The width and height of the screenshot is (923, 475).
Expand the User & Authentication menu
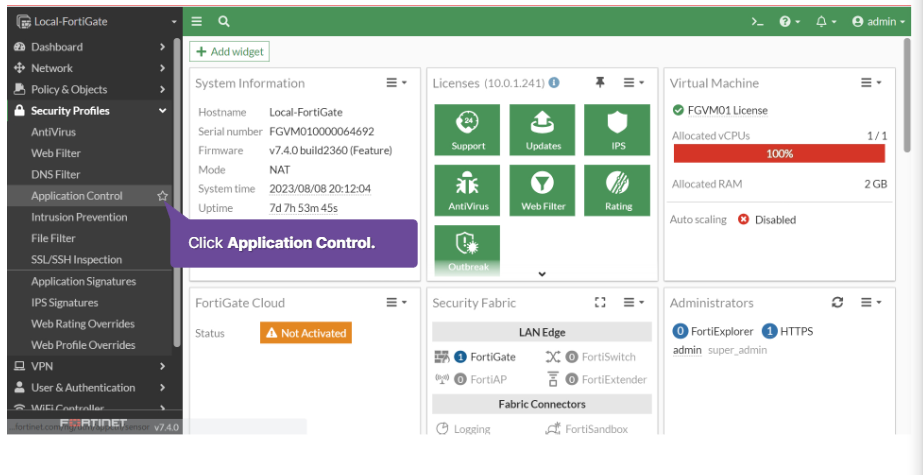click(x=90, y=387)
